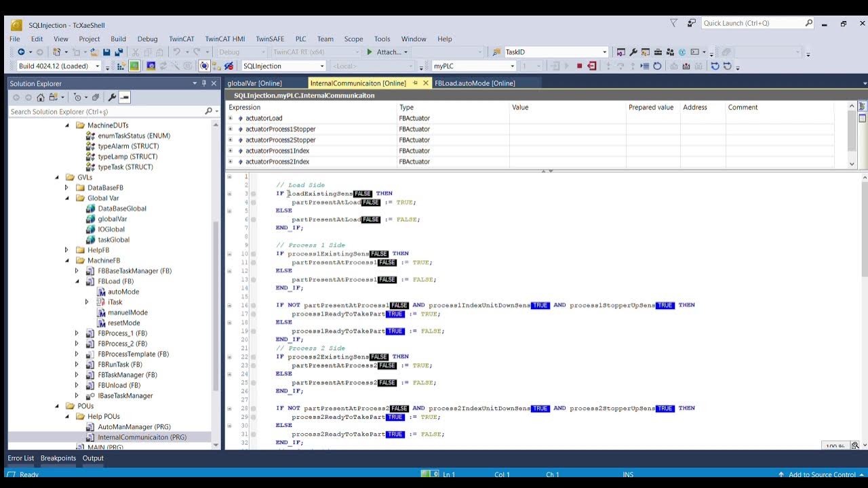The height and width of the screenshot is (488, 868).
Task: Open the Toolbox briefcase icon
Action: click(658, 52)
